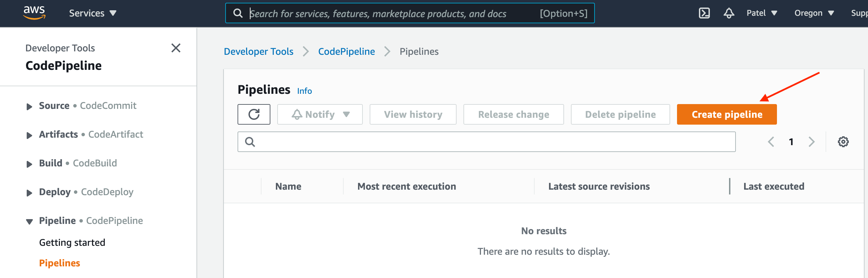The image size is (868, 278).
Task: Open the Services menu
Action: coord(93,13)
